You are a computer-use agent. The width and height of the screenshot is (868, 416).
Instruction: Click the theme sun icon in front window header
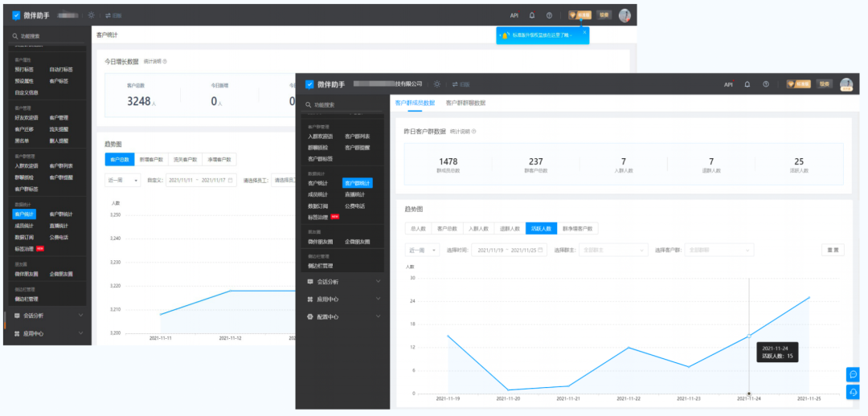[437, 84]
